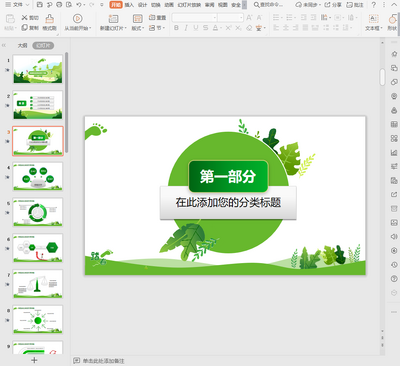Open the 切换 ribbon tab
Viewport: 400px width, 366px height.
pyautogui.click(x=156, y=5)
